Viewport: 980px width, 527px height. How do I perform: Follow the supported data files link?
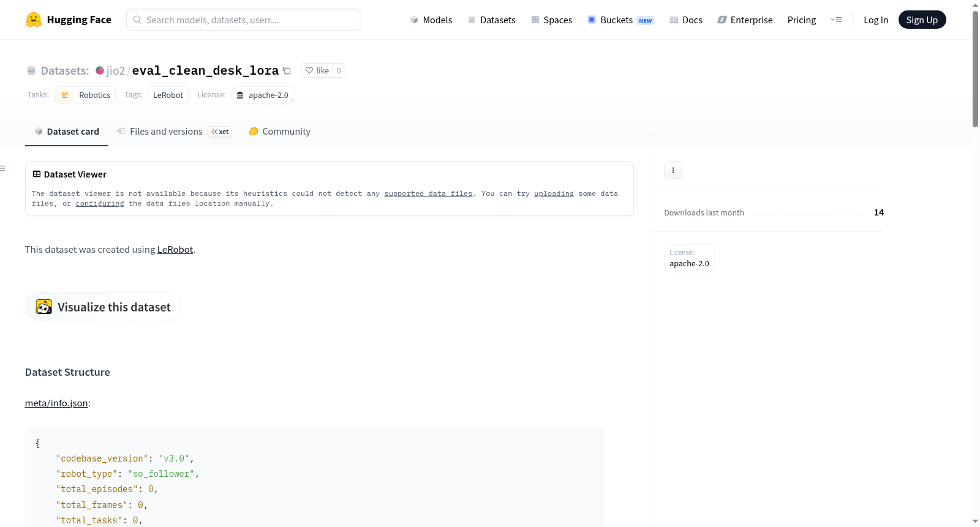click(428, 193)
